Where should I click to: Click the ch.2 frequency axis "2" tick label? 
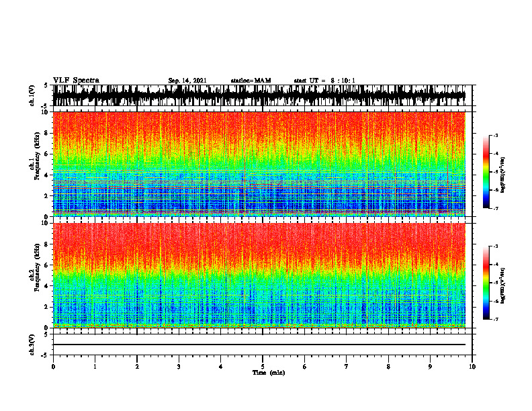point(47,307)
